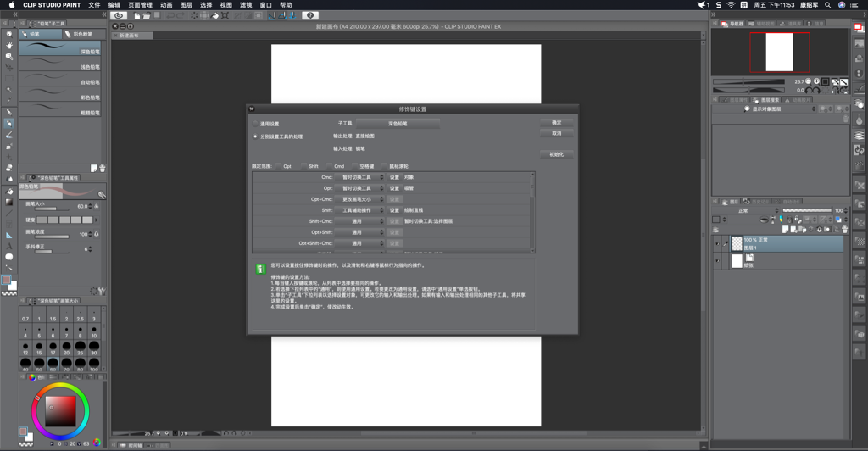The image size is (868, 451).
Task: Open the 滤镜 menu
Action: [246, 4]
